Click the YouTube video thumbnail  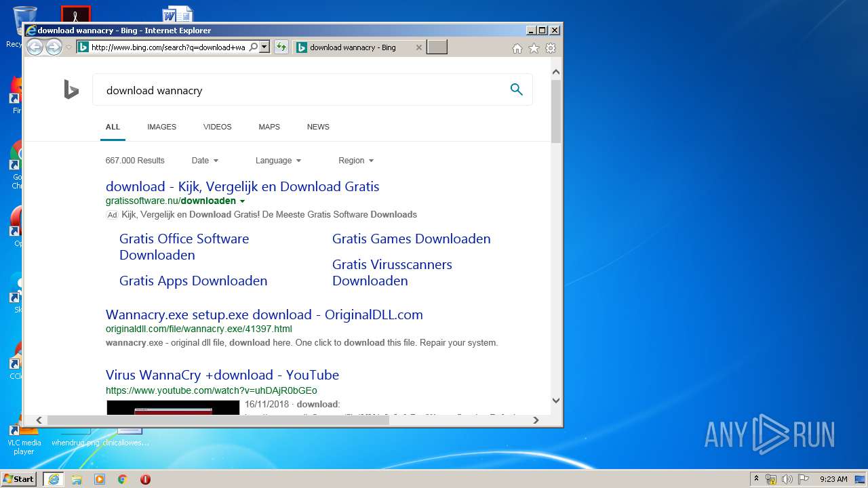click(x=173, y=407)
